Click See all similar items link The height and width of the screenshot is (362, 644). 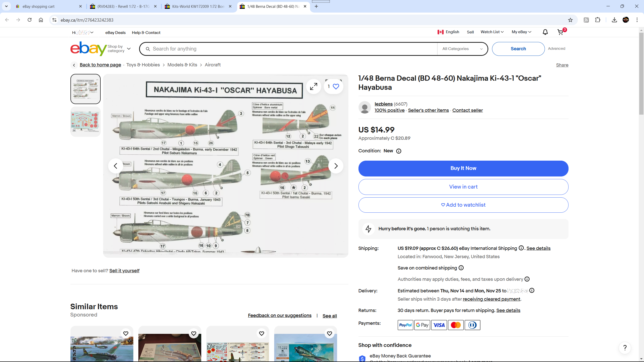(x=330, y=316)
